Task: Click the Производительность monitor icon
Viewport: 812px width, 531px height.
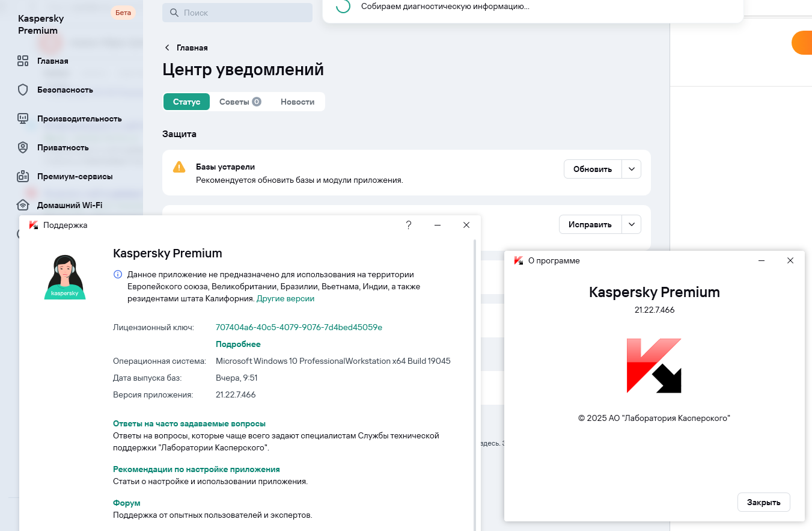Action: tap(23, 118)
